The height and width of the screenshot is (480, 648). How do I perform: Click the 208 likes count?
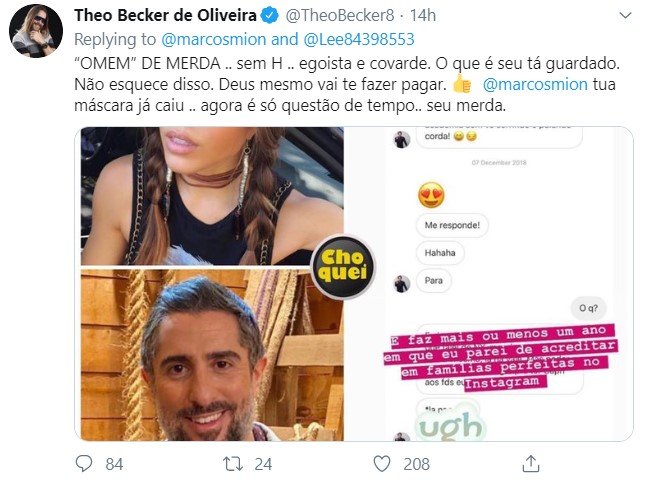point(416,464)
